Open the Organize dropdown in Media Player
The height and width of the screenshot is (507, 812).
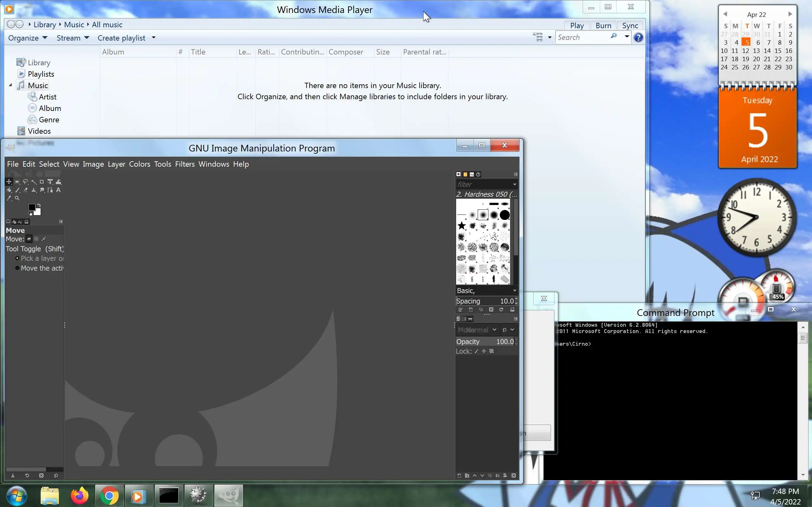pos(28,38)
